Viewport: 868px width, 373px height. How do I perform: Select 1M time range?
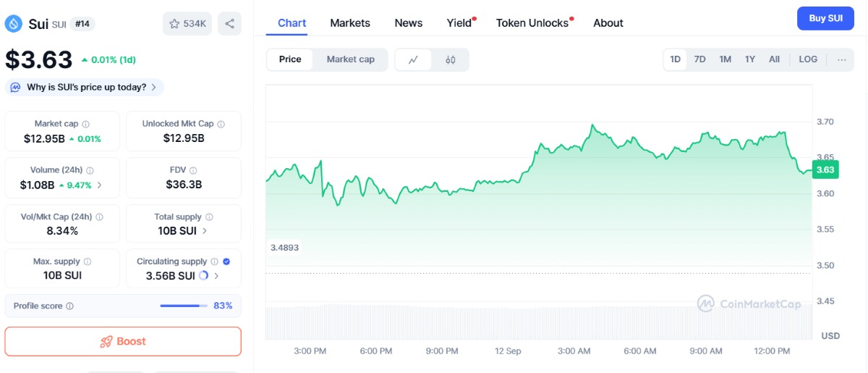point(726,59)
